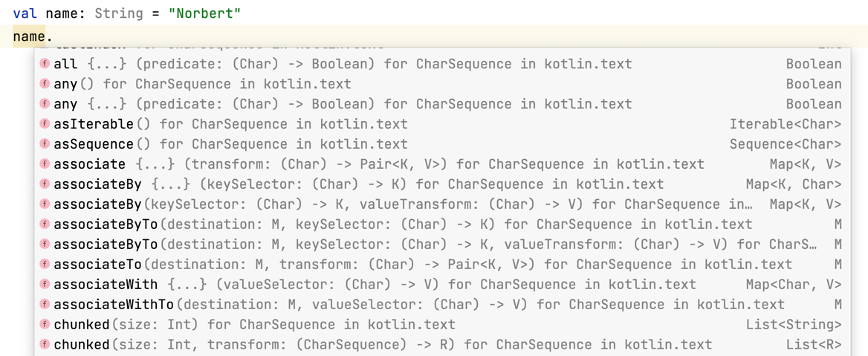Click the function icon beside associateWith {...}

click(45, 285)
